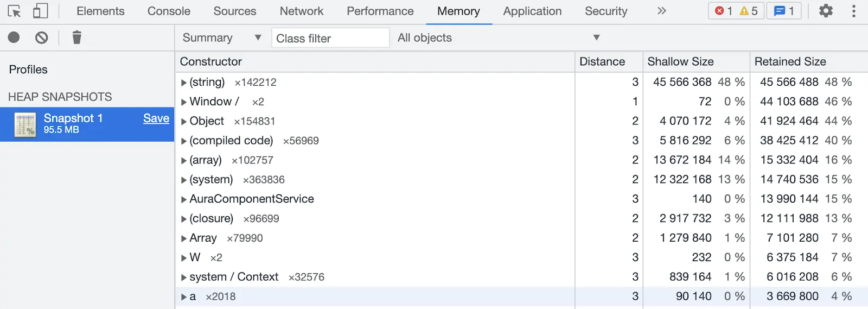This screenshot has height=309, width=868.
Task: Expand the (system) constructor row
Action: click(x=184, y=180)
